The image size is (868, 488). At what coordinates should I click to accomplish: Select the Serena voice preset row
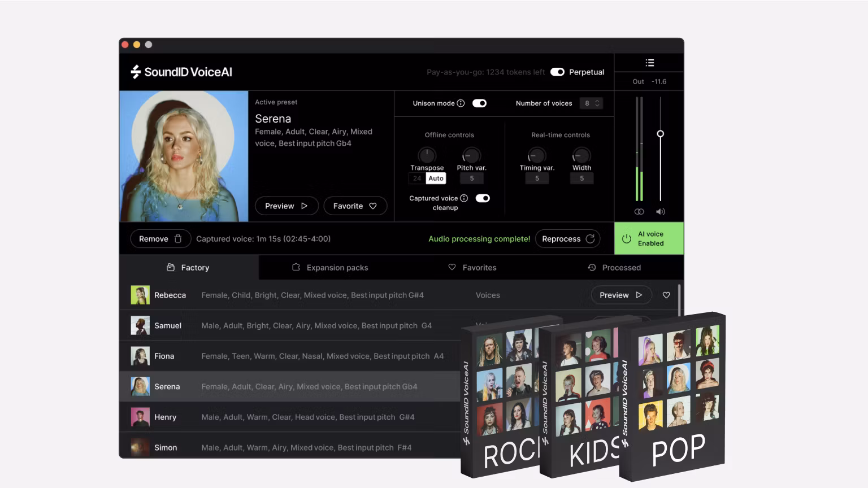(x=290, y=386)
